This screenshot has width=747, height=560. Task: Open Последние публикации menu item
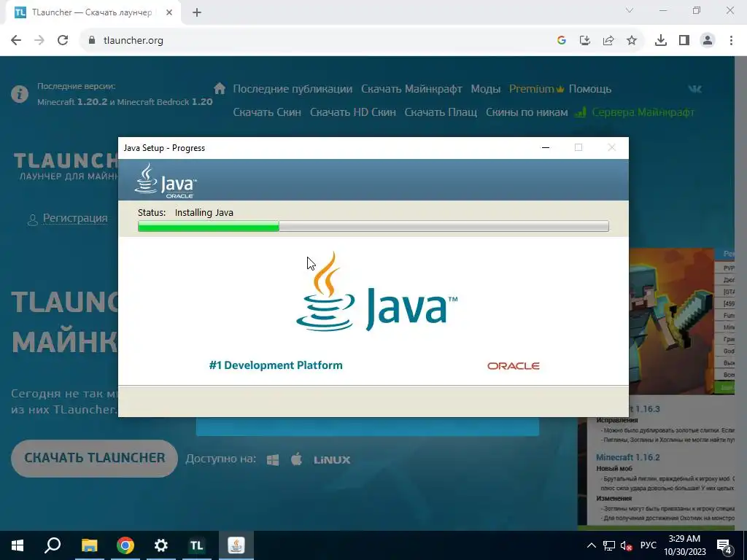tap(293, 89)
